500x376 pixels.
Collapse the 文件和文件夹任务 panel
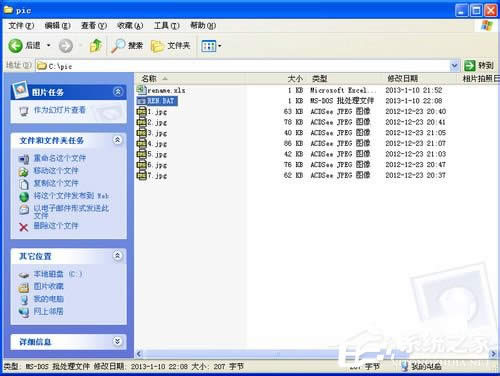click(x=117, y=140)
